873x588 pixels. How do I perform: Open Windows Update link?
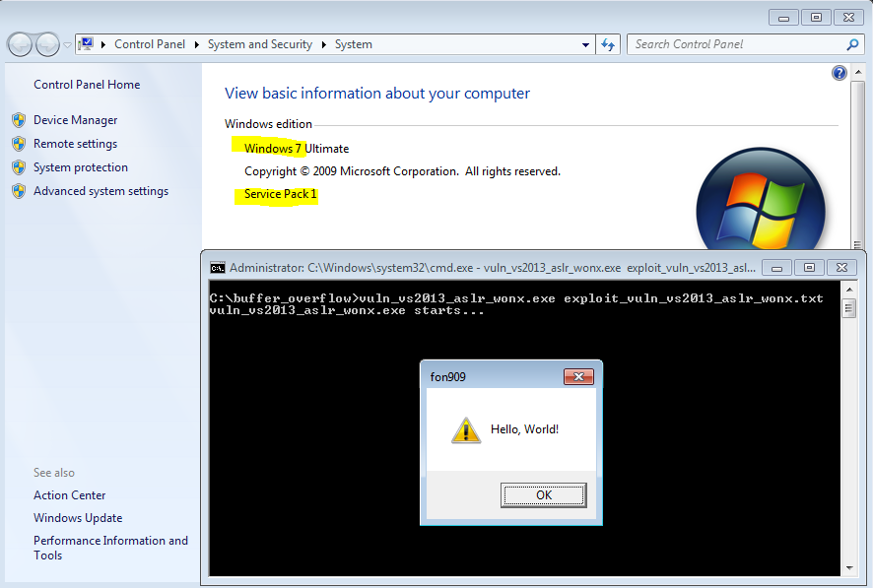[78, 518]
